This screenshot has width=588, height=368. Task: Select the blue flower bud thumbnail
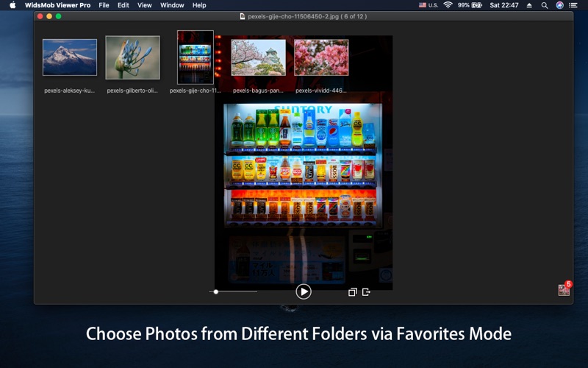pyautogui.click(x=132, y=57)
